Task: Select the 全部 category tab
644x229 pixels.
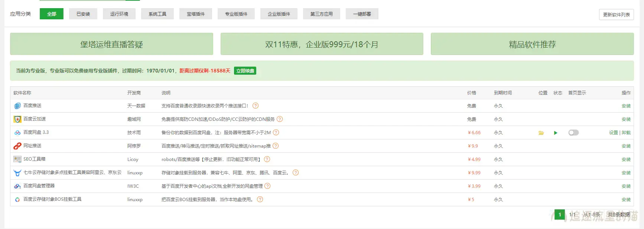Action: pyautogui.click(x=52, y=14)
